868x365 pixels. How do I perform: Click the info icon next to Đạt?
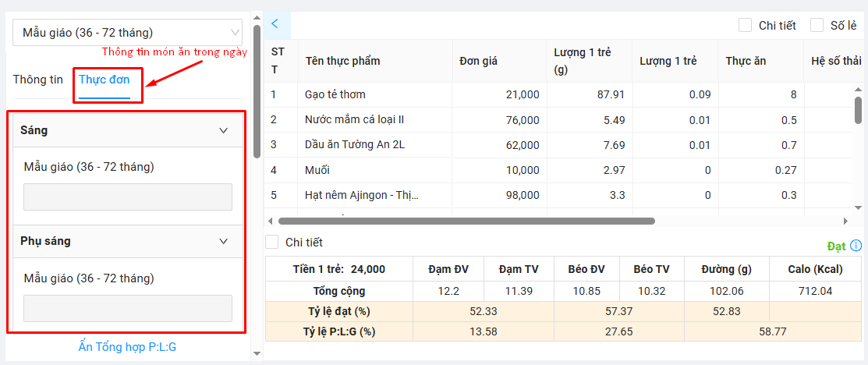point(856,246)
